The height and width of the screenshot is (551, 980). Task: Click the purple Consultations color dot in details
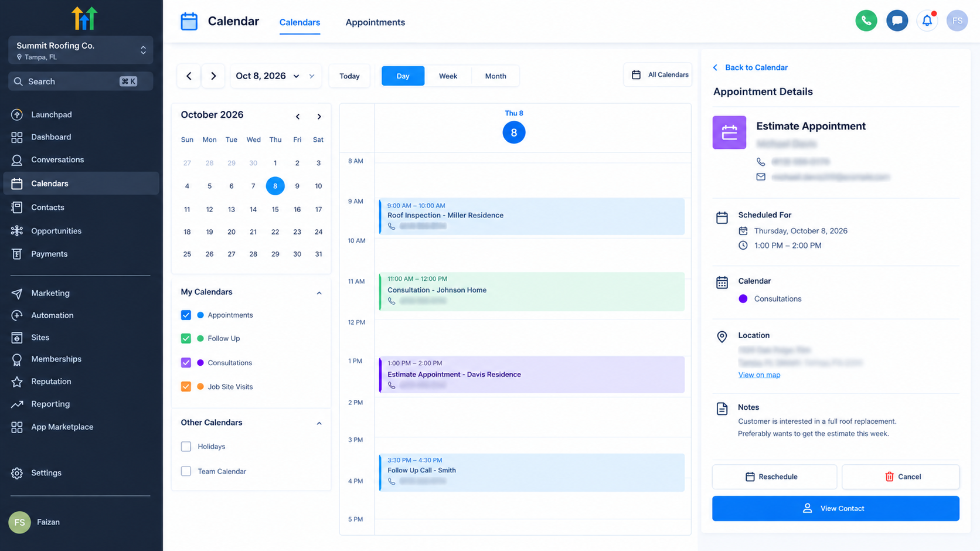pyautogui.click(x=743, y=299)
